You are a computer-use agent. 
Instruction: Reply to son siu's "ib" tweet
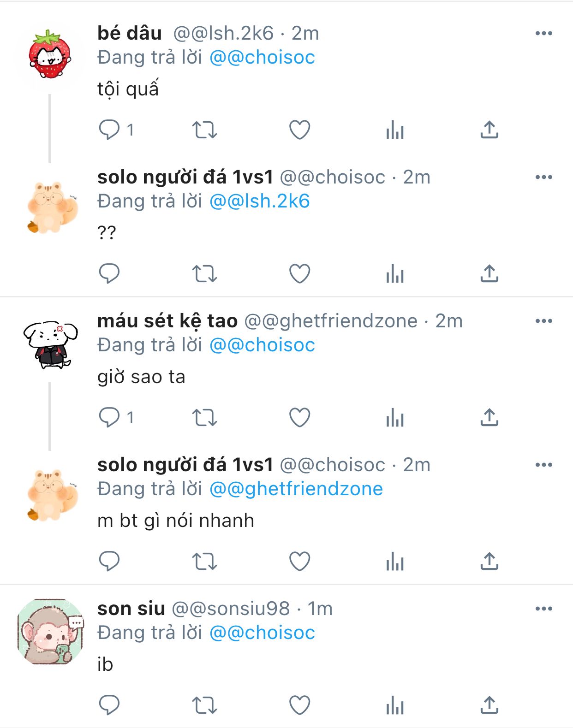(109, 705)
